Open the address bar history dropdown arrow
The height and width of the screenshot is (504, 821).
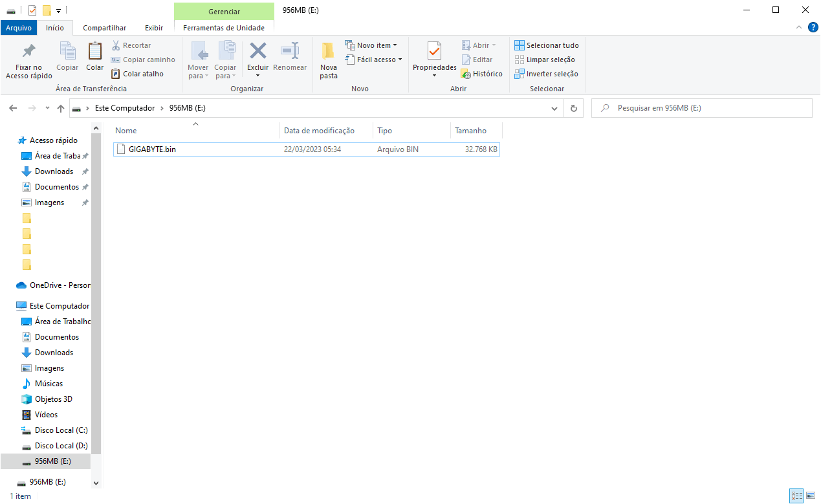tap(554, 109)
